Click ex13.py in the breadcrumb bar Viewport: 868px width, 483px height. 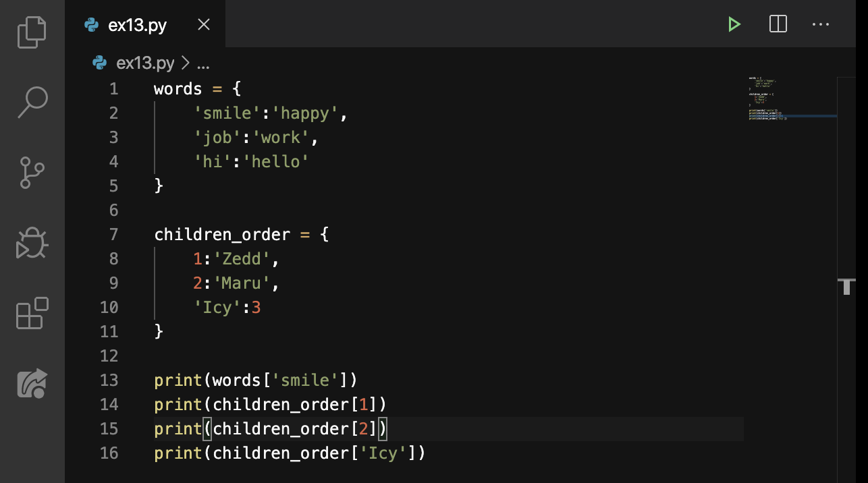click(145, 63)
